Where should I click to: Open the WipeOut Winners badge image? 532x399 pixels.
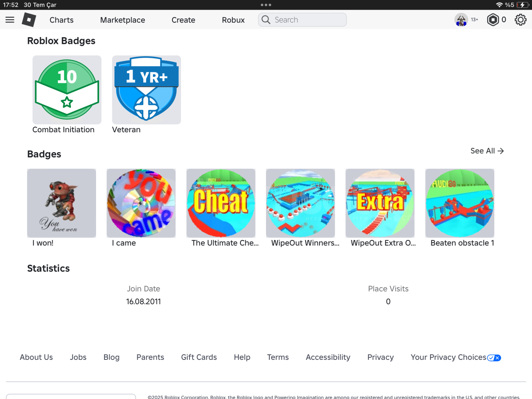(x=300, y=203)
